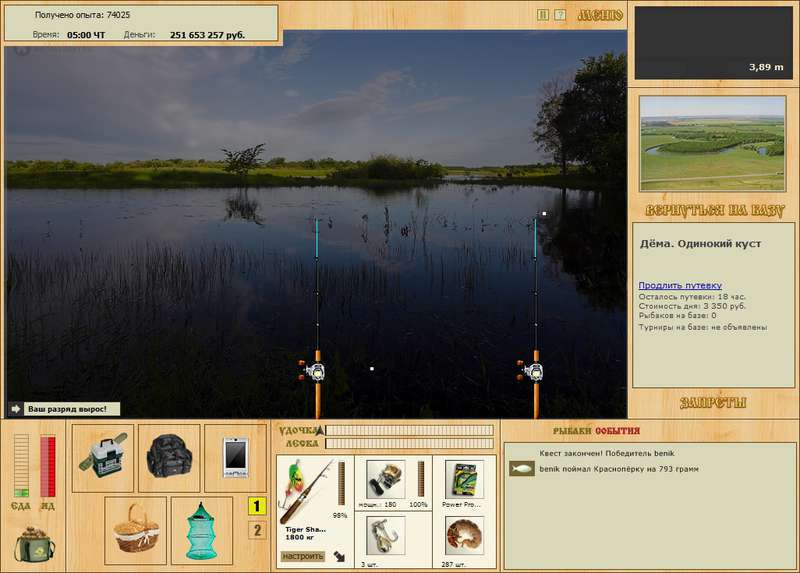Switch to rod slot number 2
This screenshot has width=800, height=573.
click(x=257, y=530)
